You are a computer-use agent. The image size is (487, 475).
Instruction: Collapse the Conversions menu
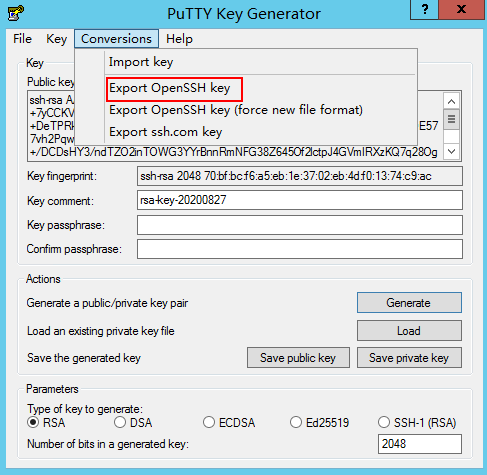(x=116, y=39)
